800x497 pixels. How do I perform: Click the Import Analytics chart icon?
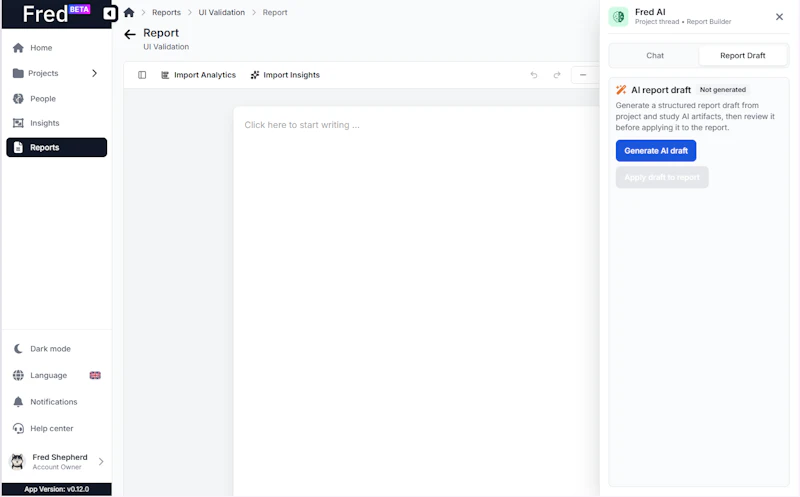[165, 75]
